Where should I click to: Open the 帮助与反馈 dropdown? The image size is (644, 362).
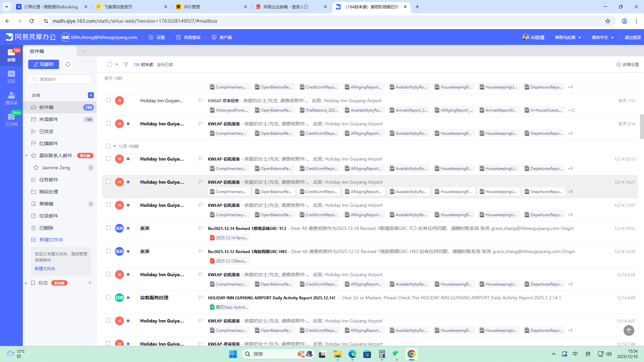[x=568, y=38]
